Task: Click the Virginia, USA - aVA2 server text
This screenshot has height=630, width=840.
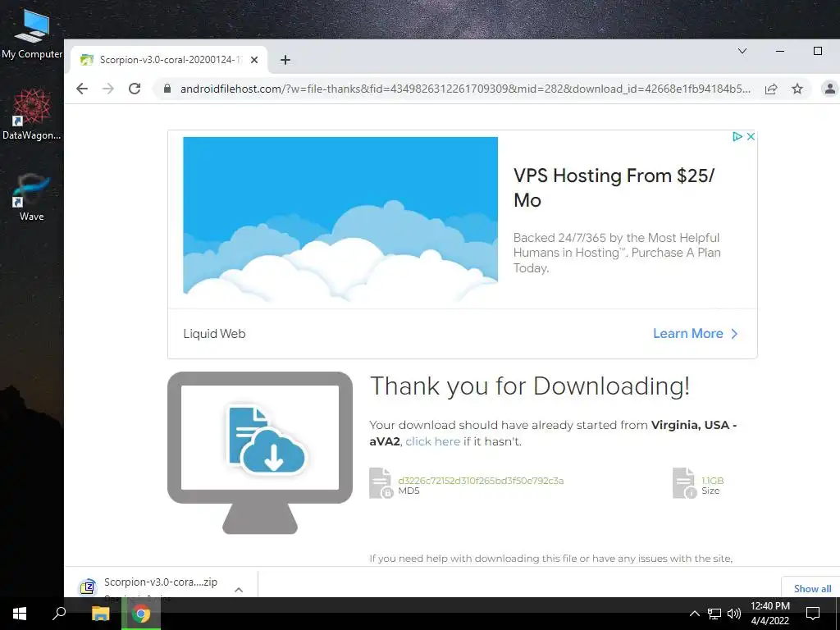Action: point(553,433)
